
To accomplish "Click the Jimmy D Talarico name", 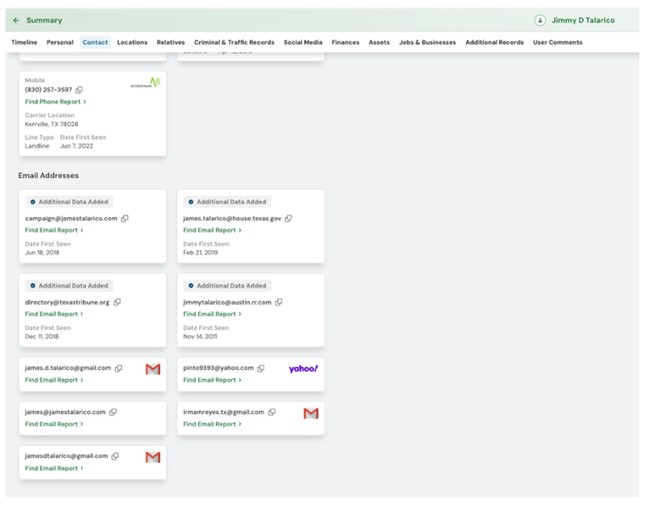I will coord(583,20).
